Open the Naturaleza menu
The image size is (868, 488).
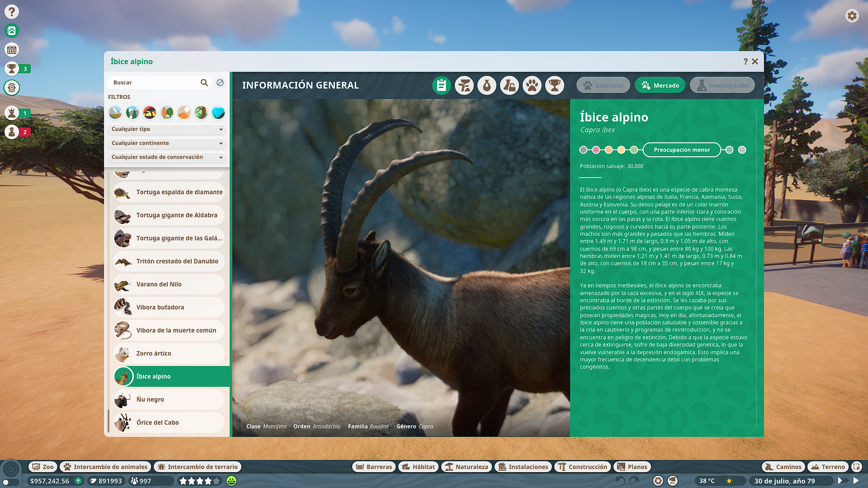coord(467,467)
